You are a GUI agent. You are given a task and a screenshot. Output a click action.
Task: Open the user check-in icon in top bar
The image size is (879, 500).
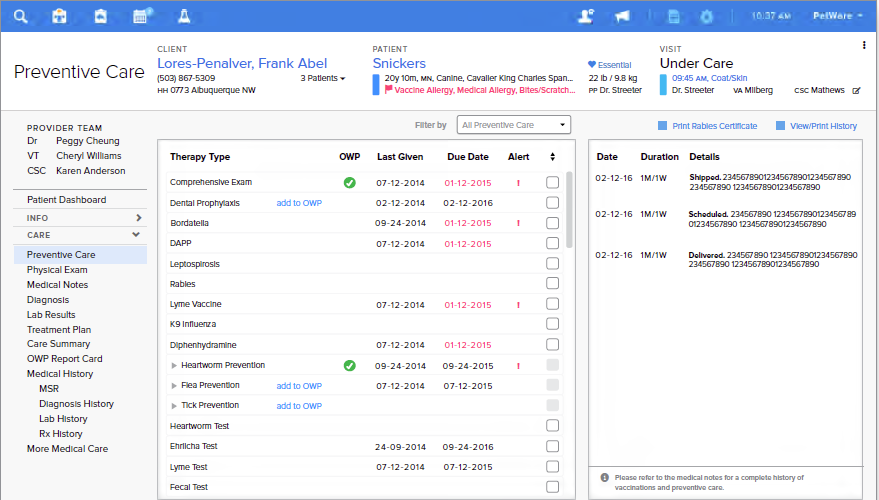coord(586,16)
